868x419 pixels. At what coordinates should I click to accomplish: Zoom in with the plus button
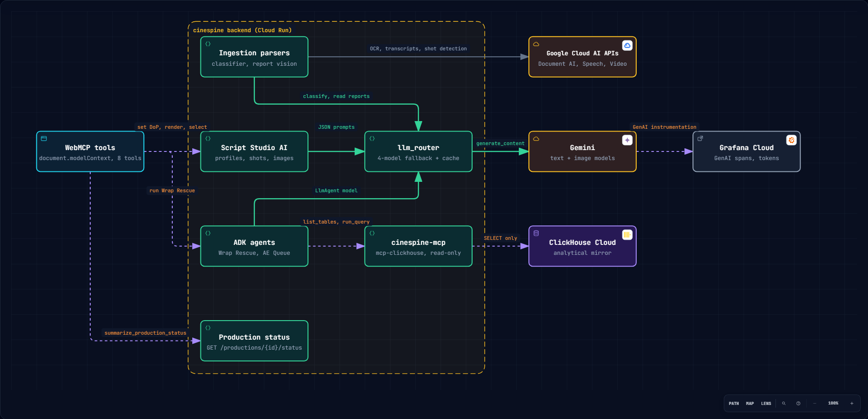pyautogui.click(x=852, y=403)
